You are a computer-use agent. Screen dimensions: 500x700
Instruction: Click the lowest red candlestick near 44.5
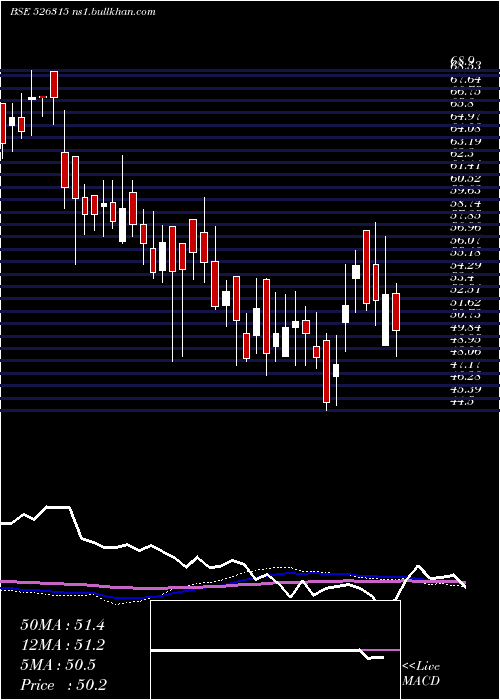326,371
